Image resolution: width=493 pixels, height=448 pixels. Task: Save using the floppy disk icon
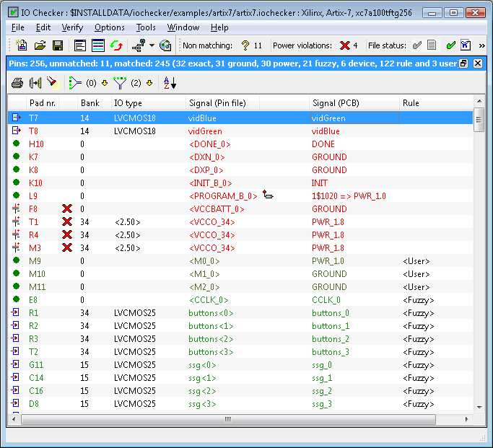[x=58, y=45]
